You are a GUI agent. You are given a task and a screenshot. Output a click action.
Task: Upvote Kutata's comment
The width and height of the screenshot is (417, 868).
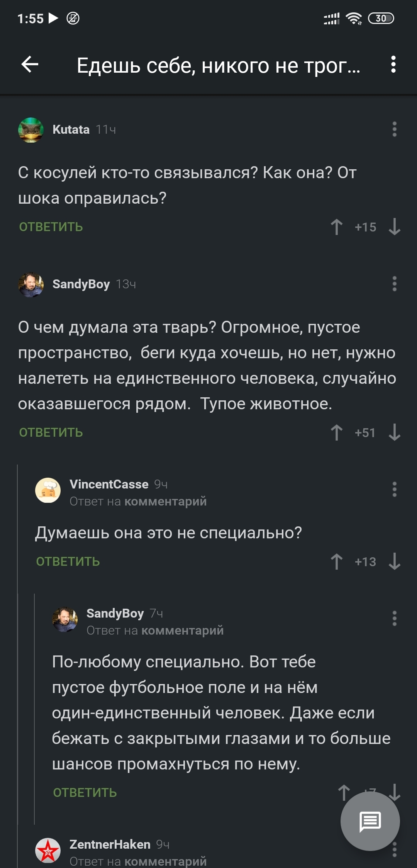coord(337,227)
